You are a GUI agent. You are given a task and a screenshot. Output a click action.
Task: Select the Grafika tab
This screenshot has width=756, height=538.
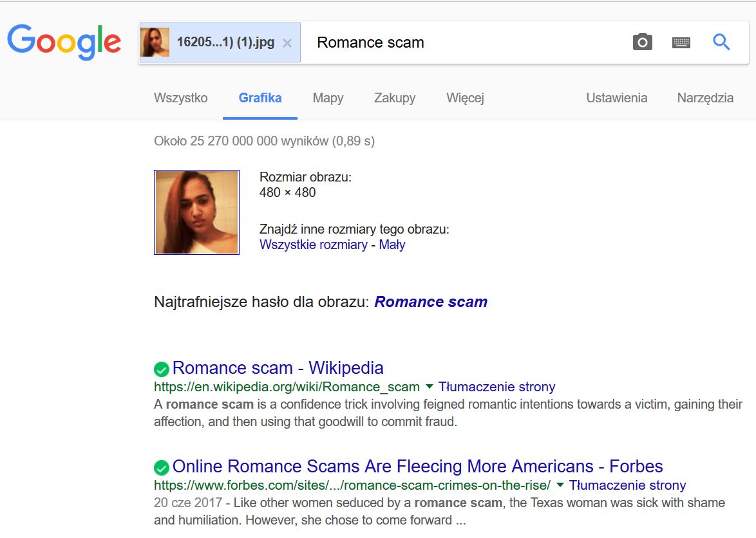pyautogui.click(x=260, y=98)
